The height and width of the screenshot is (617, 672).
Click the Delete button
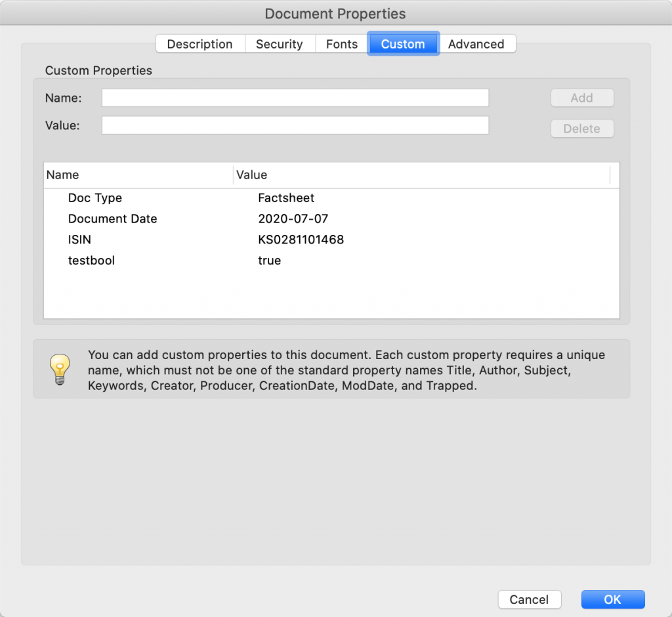581,129
